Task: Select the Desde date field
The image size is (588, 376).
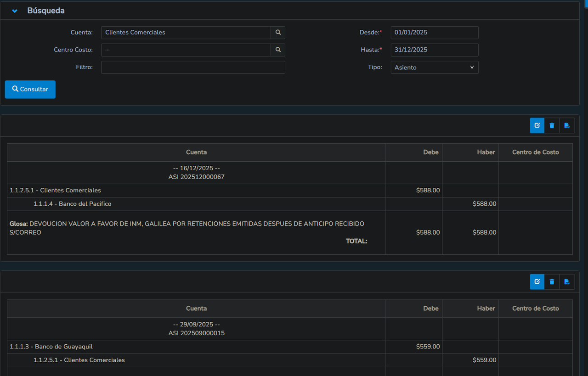Action: (435, 33)
